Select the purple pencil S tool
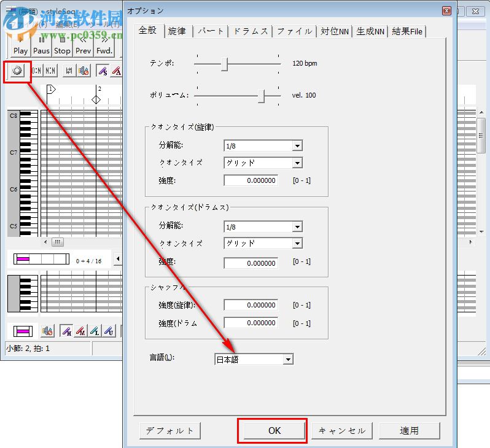This screenshot has height=448, width=490. pyautogui.click(x=103, y=71)
